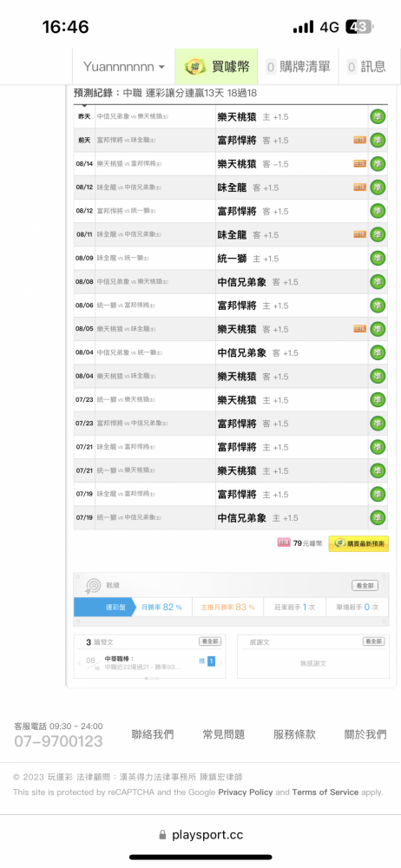Call customer service number 07-9700123
The width and height of the screenshot is (401, 868).
coord(59,741)
